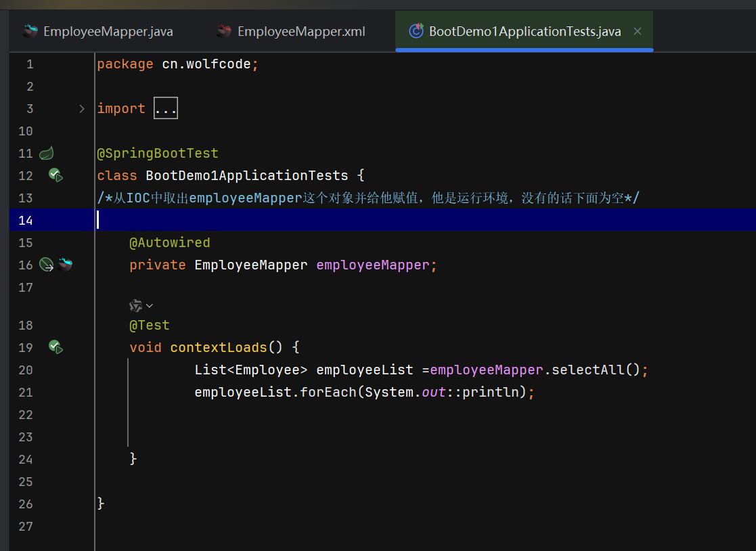756x551 pixels.
Task: Click the red bird icon on EmployeeMapper.xml tab
Action: [x=224, y=31]
